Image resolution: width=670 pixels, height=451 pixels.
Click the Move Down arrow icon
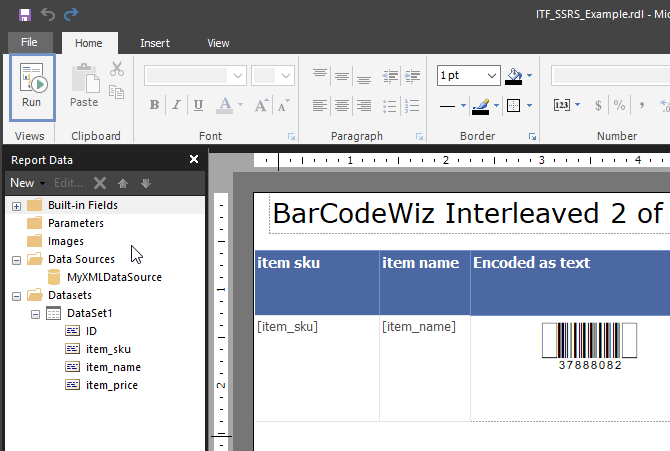tap(146, 183)
